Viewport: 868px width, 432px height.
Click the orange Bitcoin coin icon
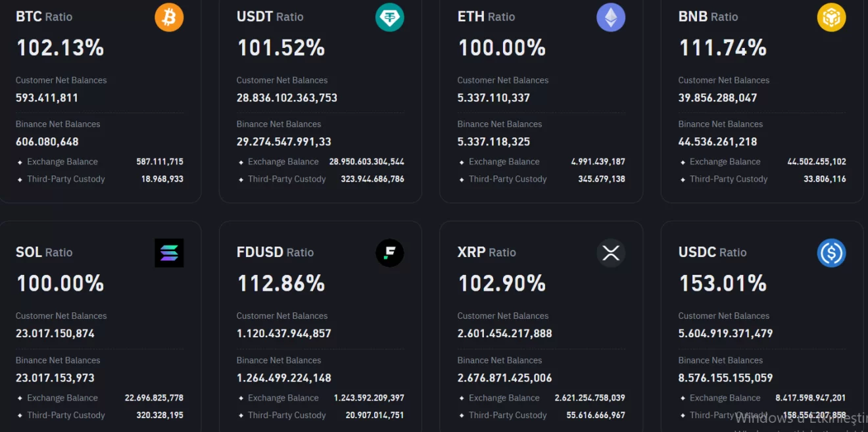169,17
